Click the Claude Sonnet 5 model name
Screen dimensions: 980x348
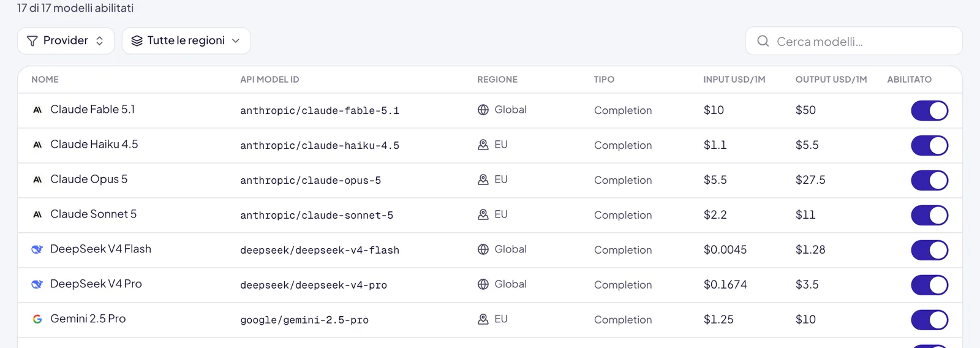93,214
